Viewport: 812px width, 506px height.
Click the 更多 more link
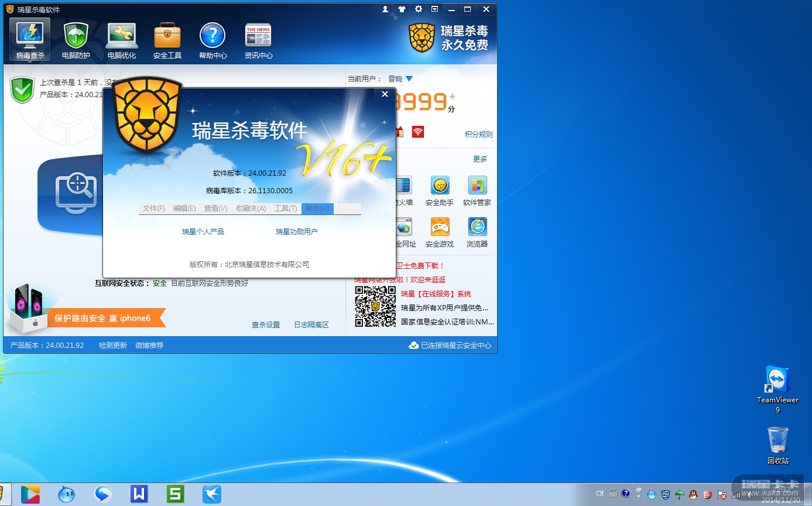tap(480, 159)
